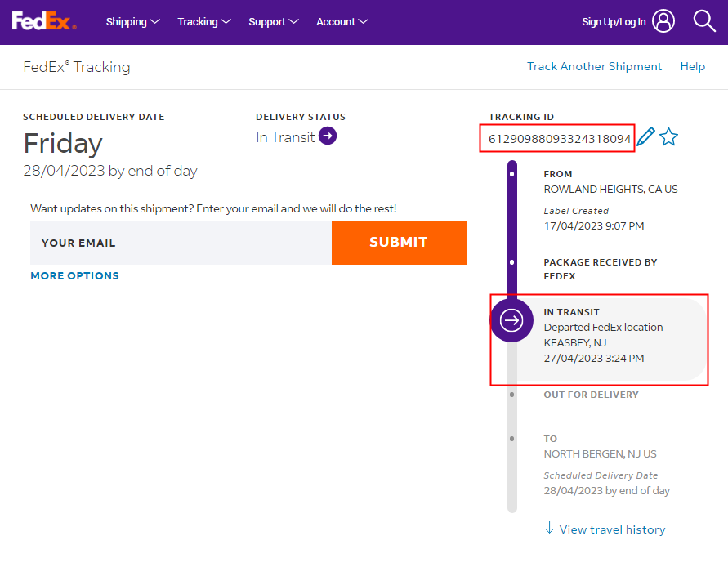The width and height of the screenshot is (728, 567).
Task: Click Track Another Shipment link
Action: tap(594, 67)
